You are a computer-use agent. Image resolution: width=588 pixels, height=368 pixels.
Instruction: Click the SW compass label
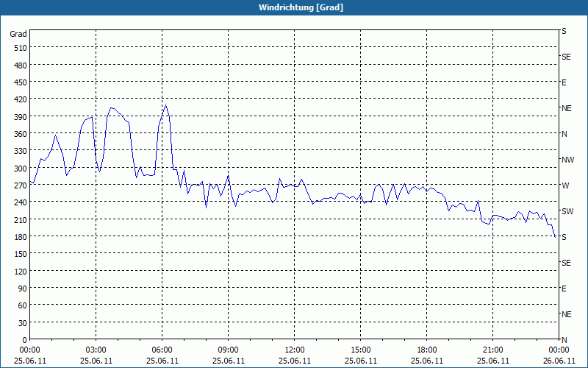[x=567, y=211]
